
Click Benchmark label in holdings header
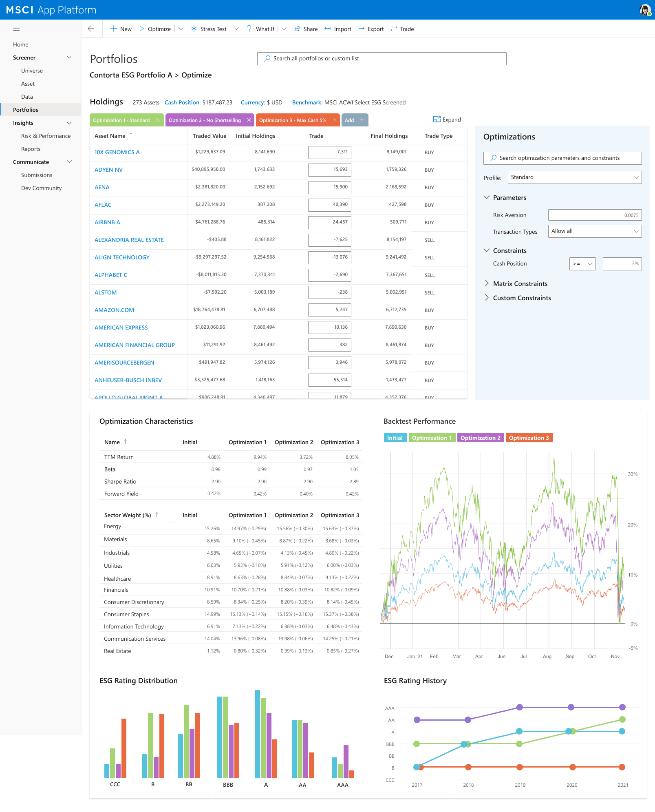click(307, 102)
